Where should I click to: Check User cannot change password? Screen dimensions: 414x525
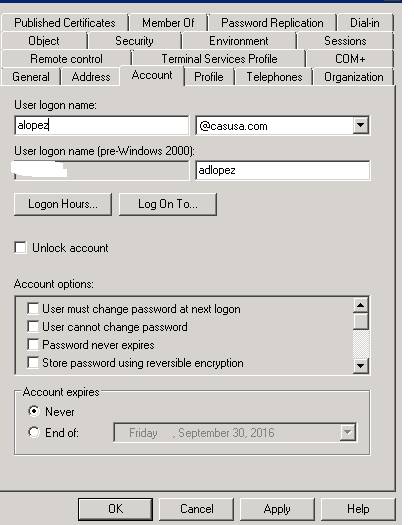tap(33, 326)
